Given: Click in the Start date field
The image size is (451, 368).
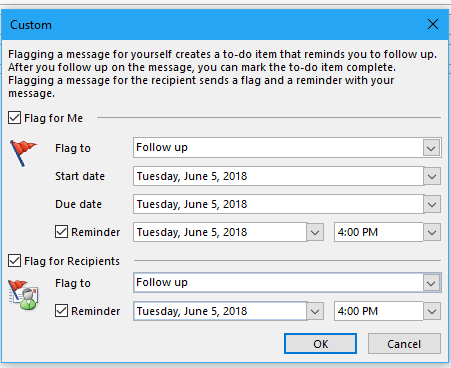Looking at the screenshot, I should [x=278, y=176].
